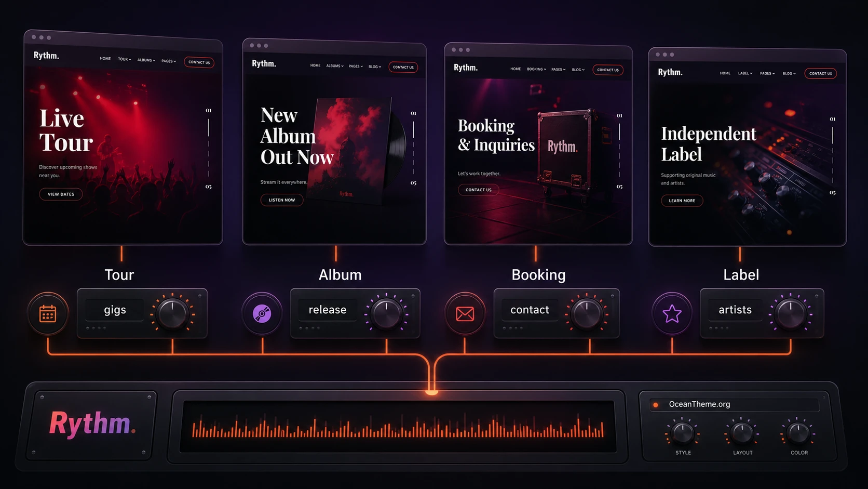The image size is (868, 489).
Task: Click slide marker 05 in Live Tour window
Action: click(x=209, y=187)
